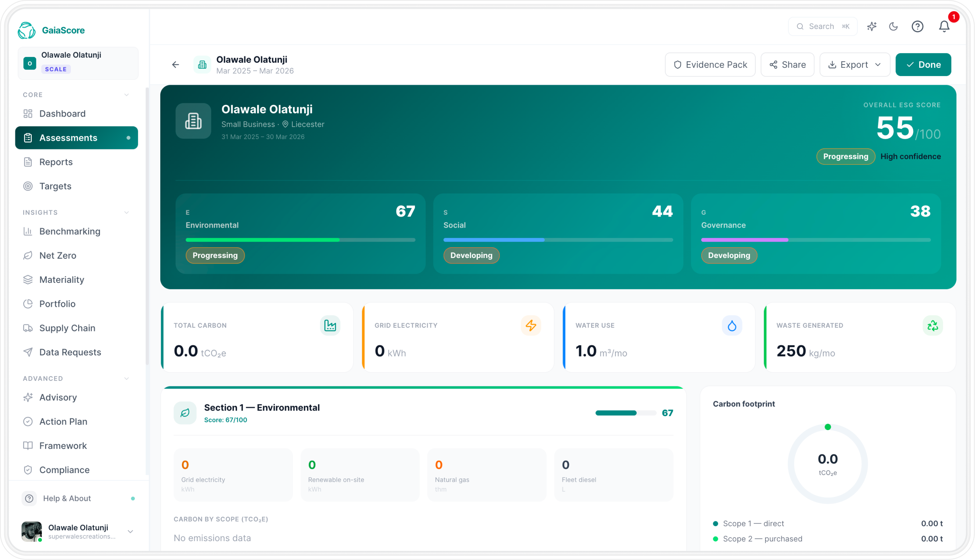Navigate to Net Zero
This screenshot has width=975, height=560.
point(76,255)
